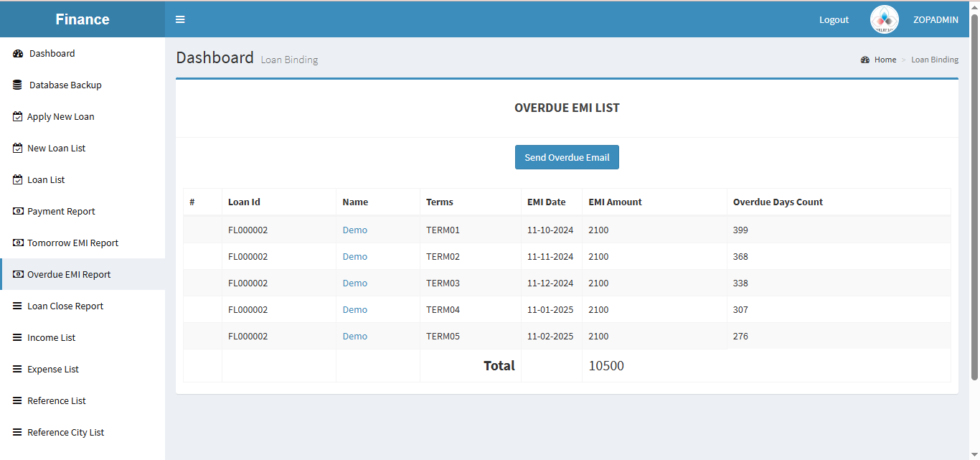Click the Loan Close Report list icon
Viewport: 980px width, 460px height.
point(18,306)
